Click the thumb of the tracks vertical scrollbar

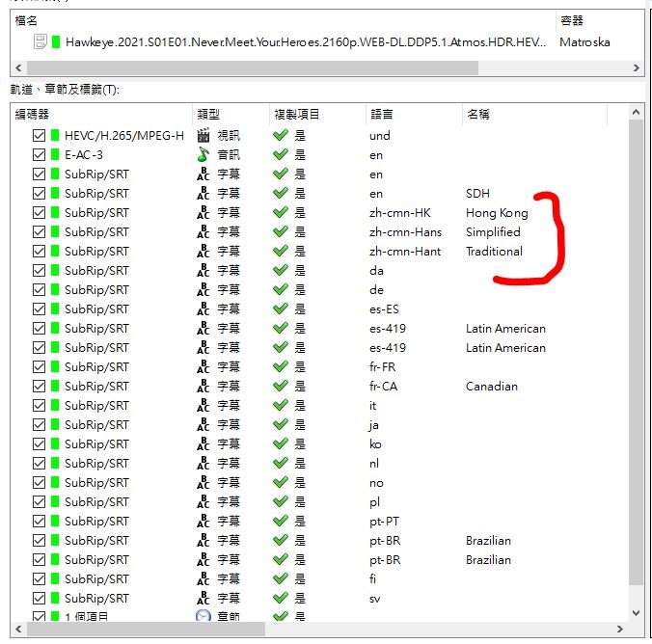[x=636, y=352]
